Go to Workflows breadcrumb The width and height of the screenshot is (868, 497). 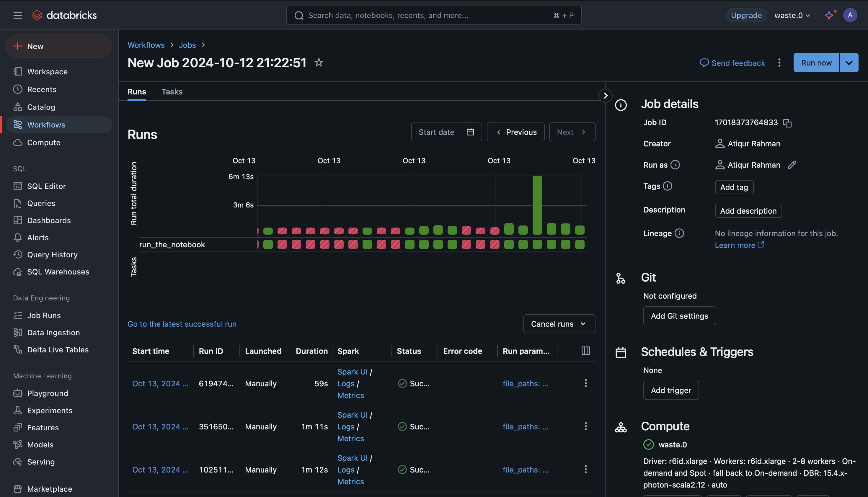[x=146, y=45]
